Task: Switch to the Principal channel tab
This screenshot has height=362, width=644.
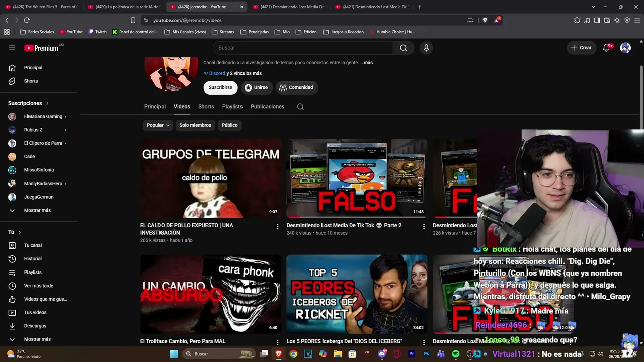Action: 155,107
